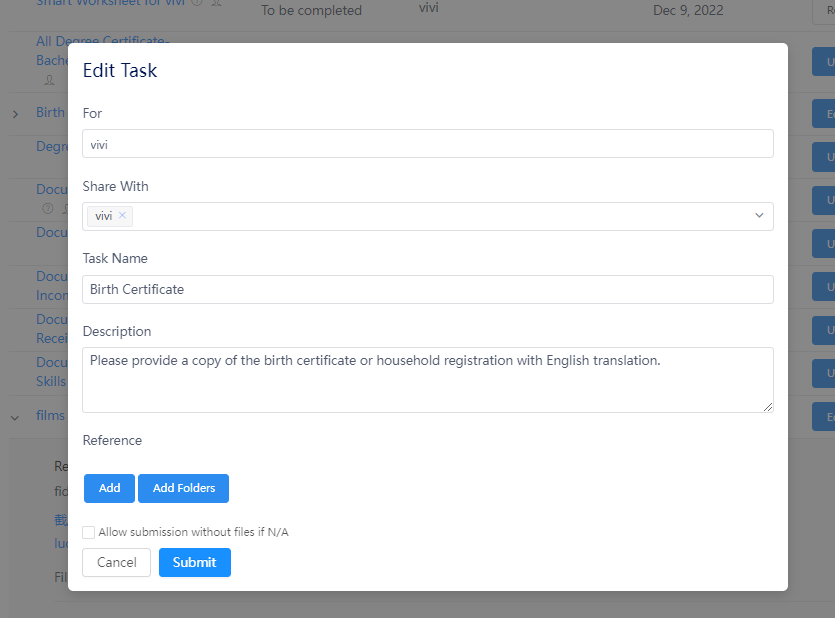The image size is (835, 618).
Task: Click the person icon under All Degree Certificate
Action: 49,80
